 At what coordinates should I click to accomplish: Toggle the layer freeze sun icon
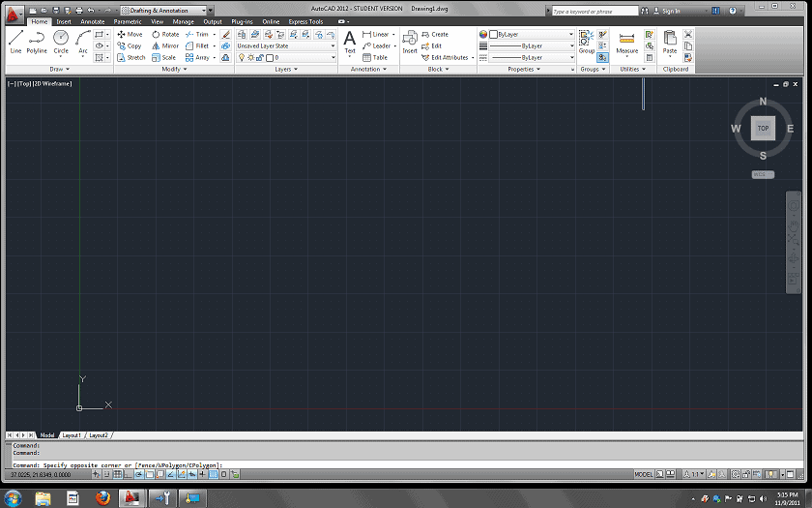point(249,57)
